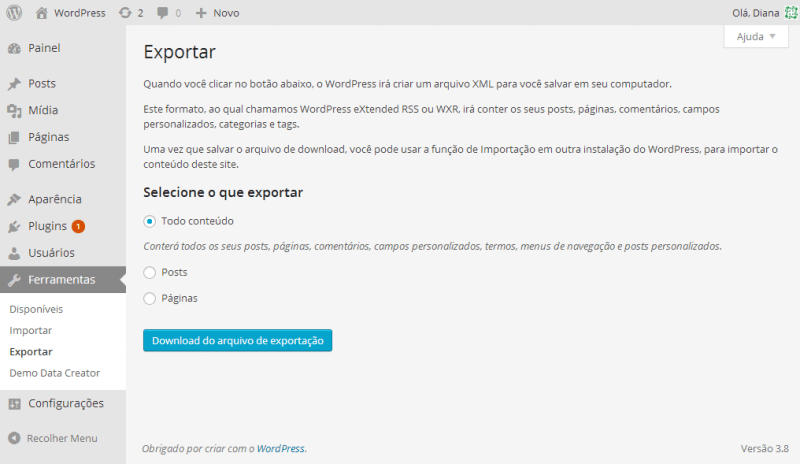
Task: Select the Páginas export radio button
Action: [x=149, y=299]
